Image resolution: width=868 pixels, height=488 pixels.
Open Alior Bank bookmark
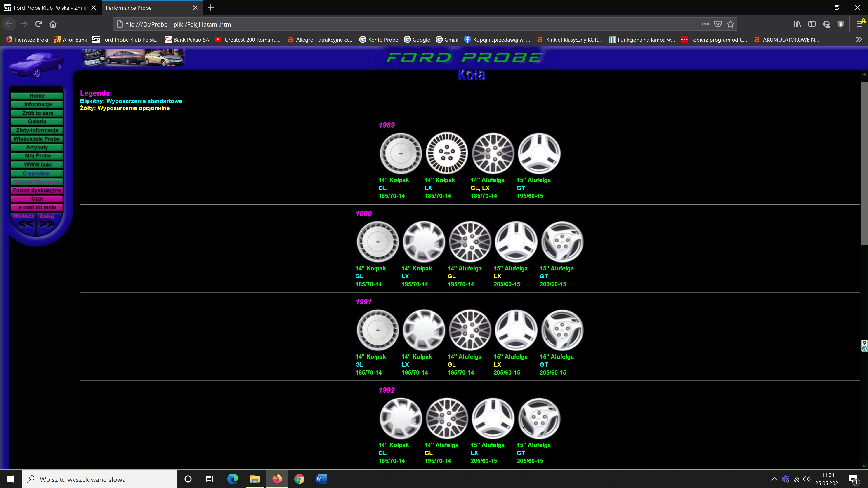71,39
